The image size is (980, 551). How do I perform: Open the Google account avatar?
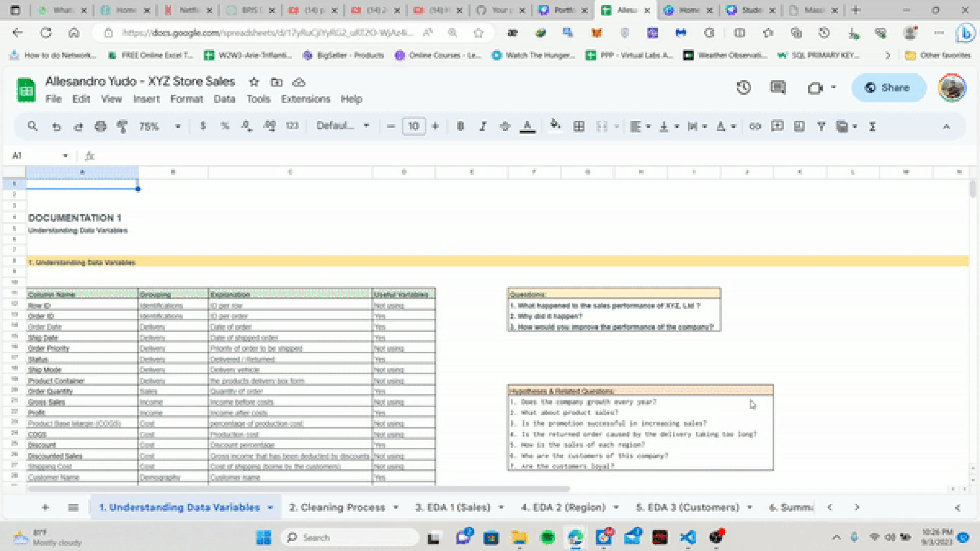(x=951, y=88)
